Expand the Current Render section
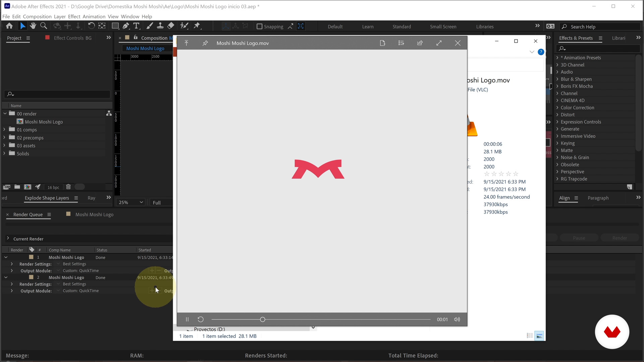The height and width of the screenshot is (362, 644). pos(8,238)
